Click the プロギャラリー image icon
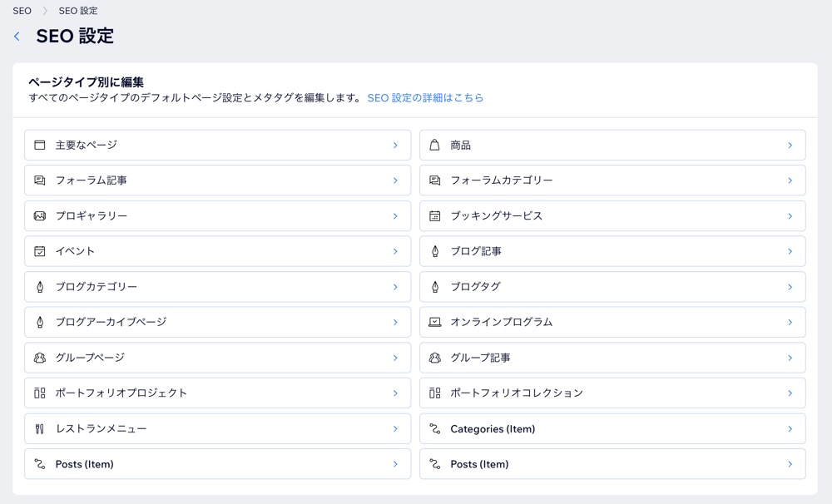Screen dimensions: 832x504 tap(40, 216)
